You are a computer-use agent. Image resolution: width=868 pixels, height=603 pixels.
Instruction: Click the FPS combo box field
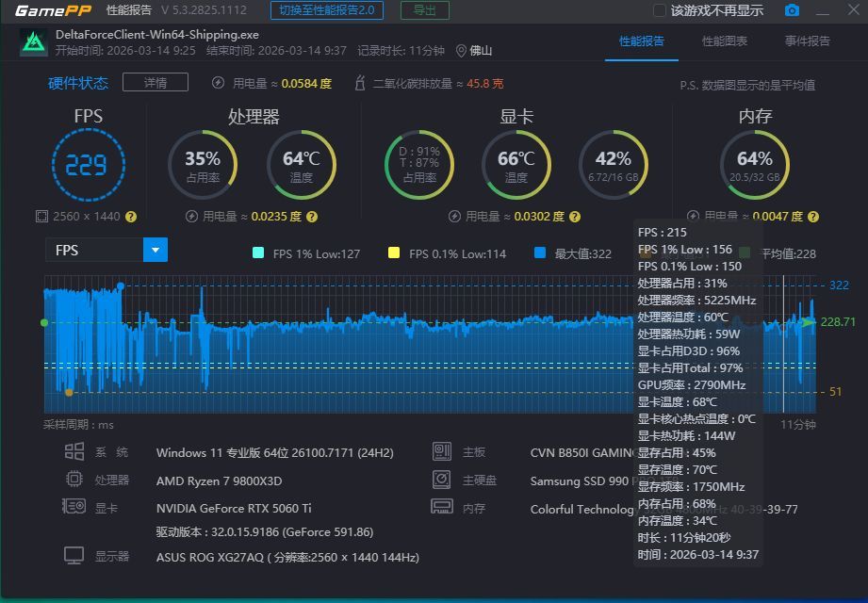coord(106,250)
